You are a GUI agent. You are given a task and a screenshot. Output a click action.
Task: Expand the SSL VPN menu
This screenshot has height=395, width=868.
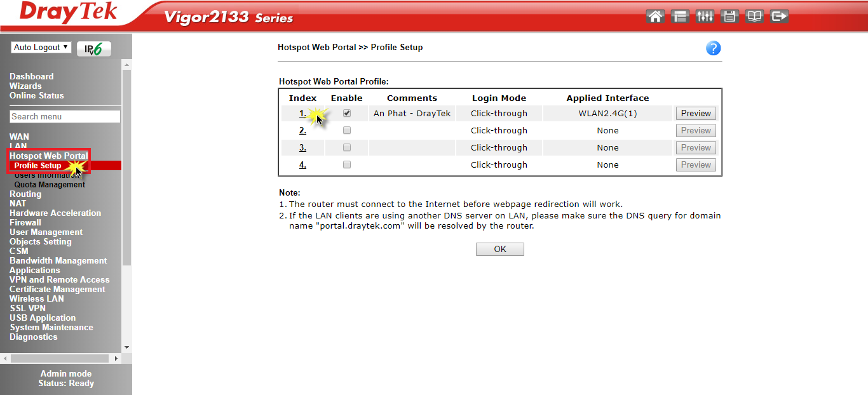[27, 308]
